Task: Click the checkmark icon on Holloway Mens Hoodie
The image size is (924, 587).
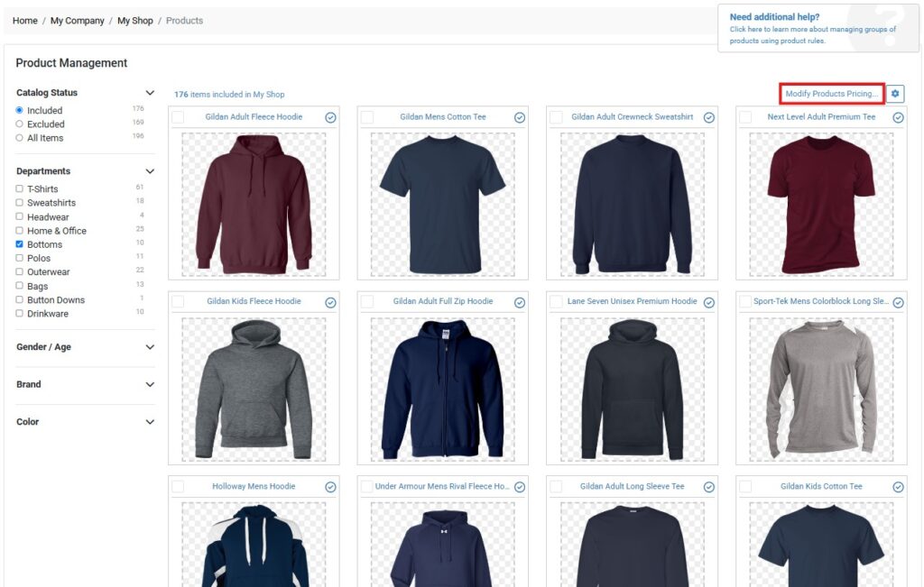Action: (x=330, y=487)
